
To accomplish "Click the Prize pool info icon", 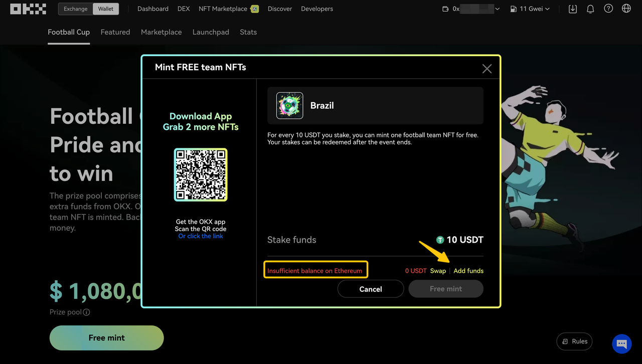I will pyautogui.click(x=86, y=312).
